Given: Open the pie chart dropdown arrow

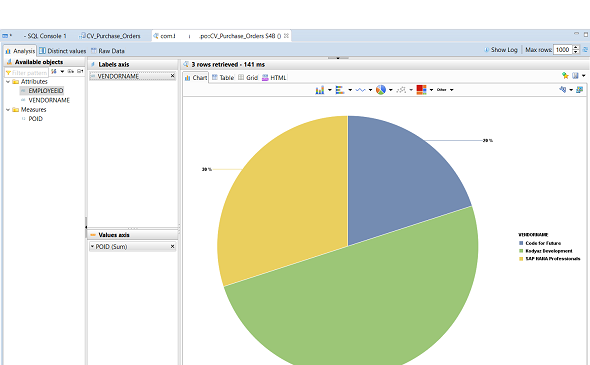Looking at the screenshot, I should pos(391,90).
